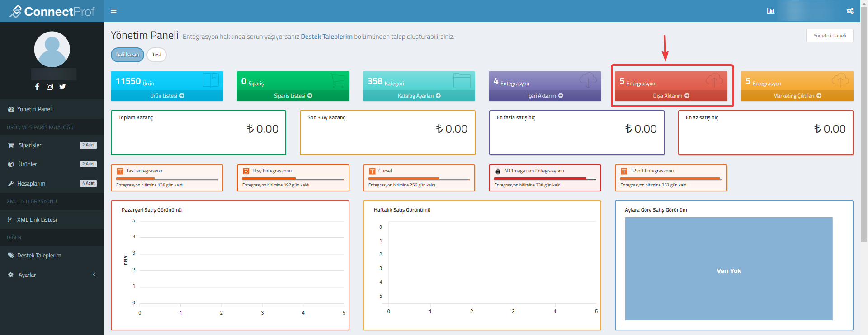Click the Siparişler 2 Adet badge
This screenshot has height=335, width=868.
(89, 145)
